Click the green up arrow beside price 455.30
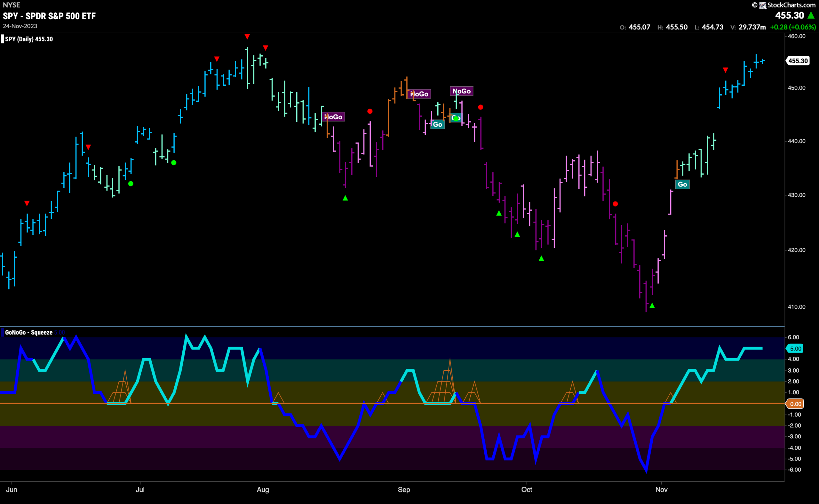Screen dimensions: 819x504 pyautogui.click(x=811, y=15)
